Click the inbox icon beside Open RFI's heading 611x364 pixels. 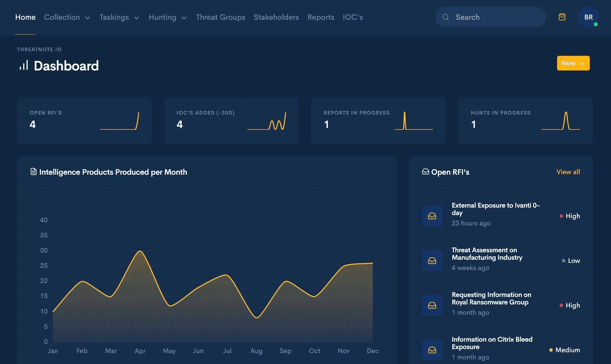426,172
